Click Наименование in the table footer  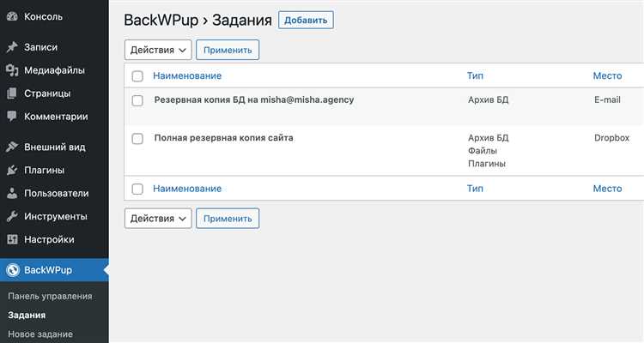187,189
